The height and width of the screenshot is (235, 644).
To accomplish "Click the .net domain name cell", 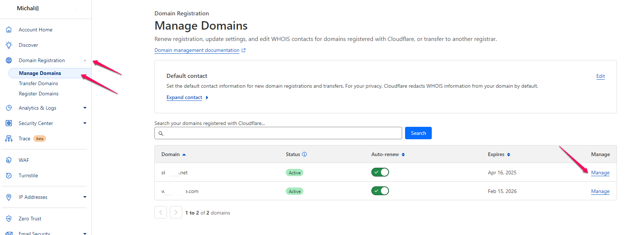I will click(175, 173).
